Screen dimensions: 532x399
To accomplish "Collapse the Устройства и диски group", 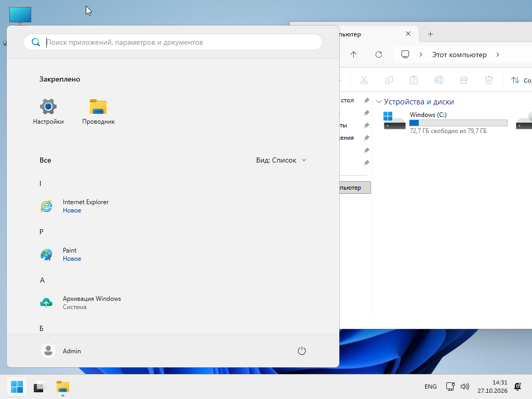I will click(379, 102).
